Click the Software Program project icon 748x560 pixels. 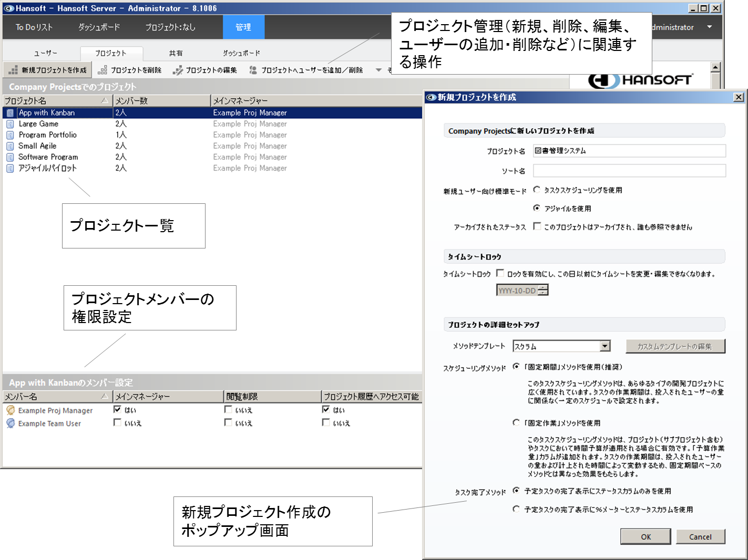(x=10, y=157)
